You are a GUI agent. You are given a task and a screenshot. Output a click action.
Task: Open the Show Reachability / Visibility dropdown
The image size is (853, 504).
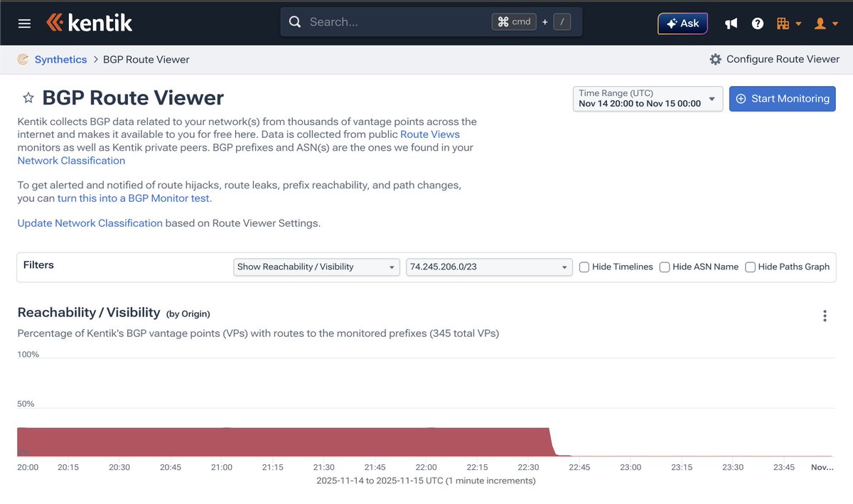click(316, 267)
